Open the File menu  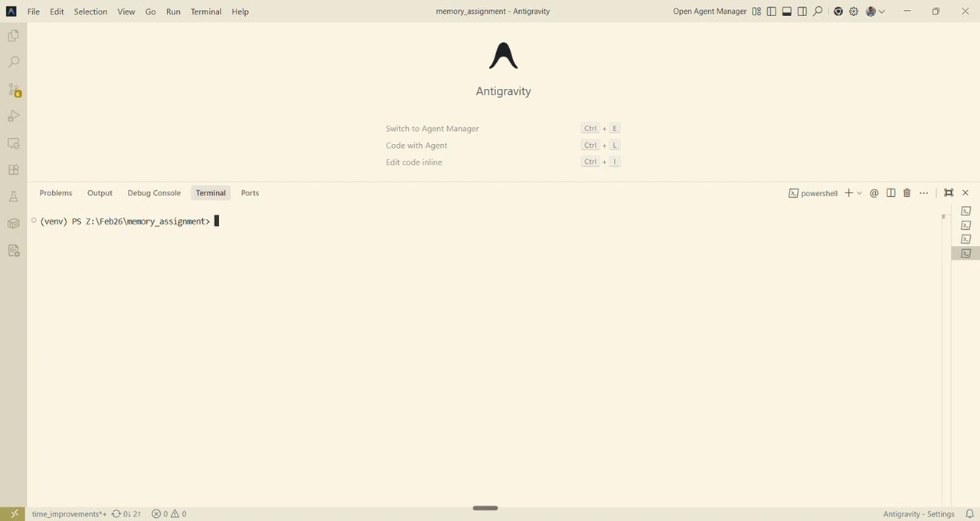(x=34, y=11)
